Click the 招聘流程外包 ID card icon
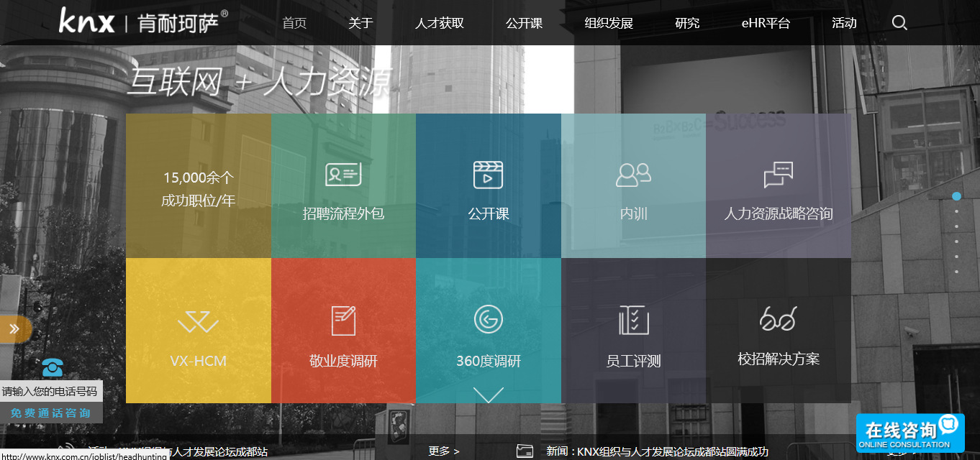The height and width of the screenshot is (460, 980). 343,175
